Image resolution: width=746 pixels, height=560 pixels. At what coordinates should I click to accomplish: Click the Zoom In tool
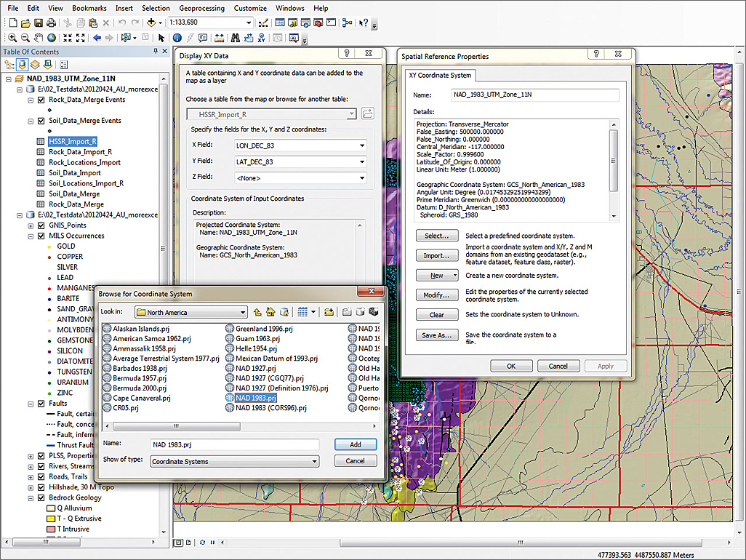pos(14,38)
